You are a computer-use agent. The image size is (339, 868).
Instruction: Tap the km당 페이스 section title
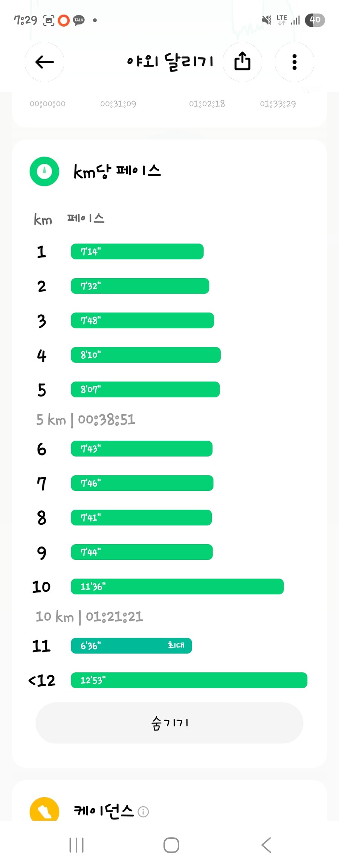point(117,172)
